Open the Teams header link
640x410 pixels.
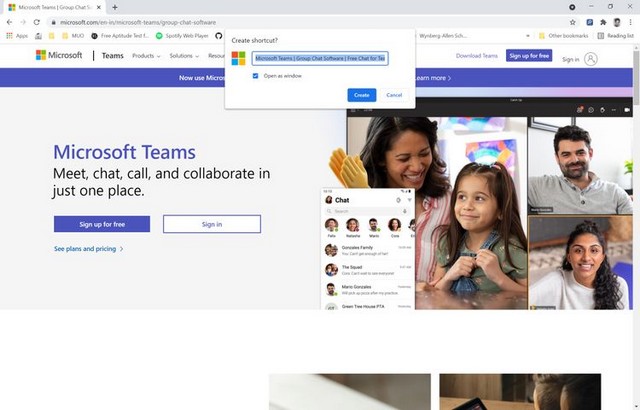[113, 55]
